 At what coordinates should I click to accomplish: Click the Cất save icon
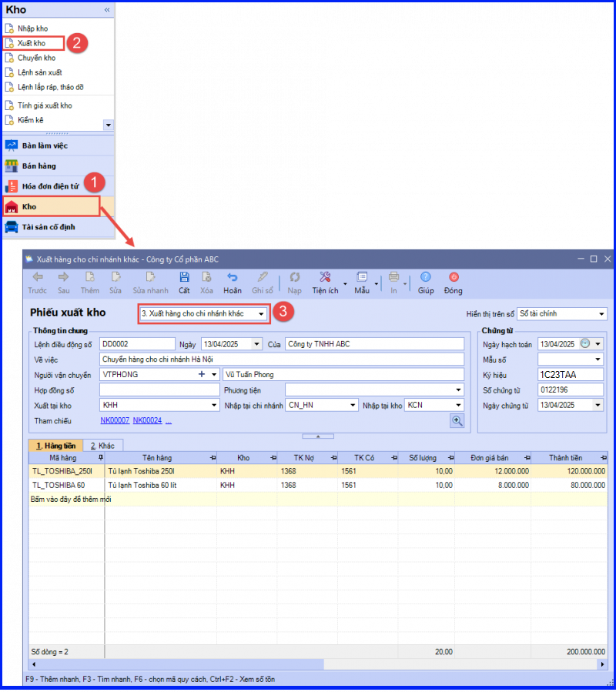tap(184, 277)
